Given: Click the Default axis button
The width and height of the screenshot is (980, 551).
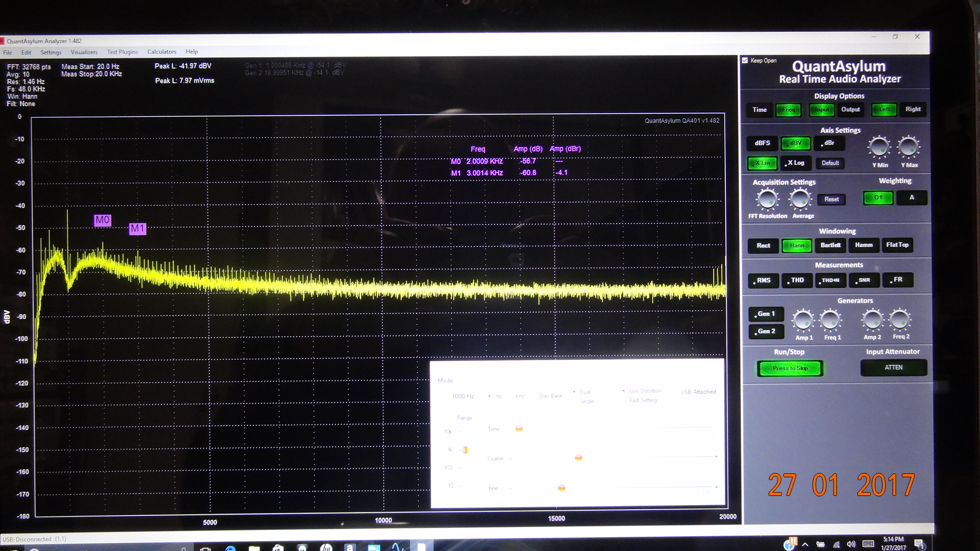Looking at the screenshot, I should 830,163.
